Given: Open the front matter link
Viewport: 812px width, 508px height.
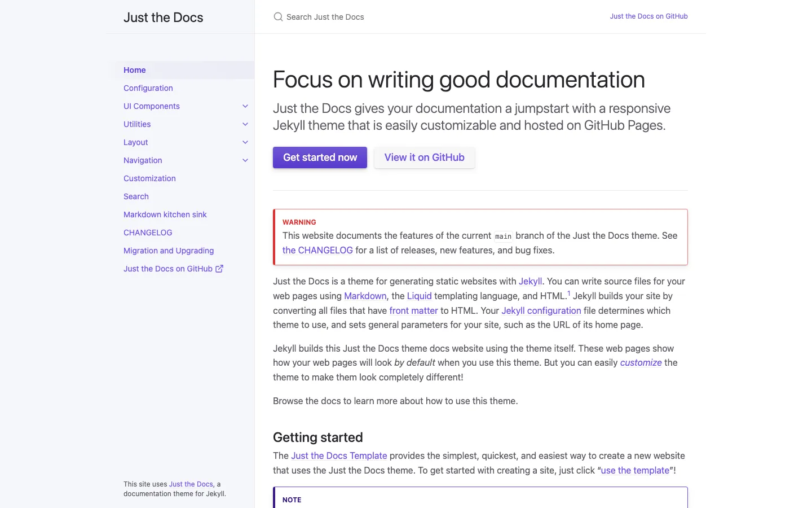Looking at the screenshot, I should [413, 310].
